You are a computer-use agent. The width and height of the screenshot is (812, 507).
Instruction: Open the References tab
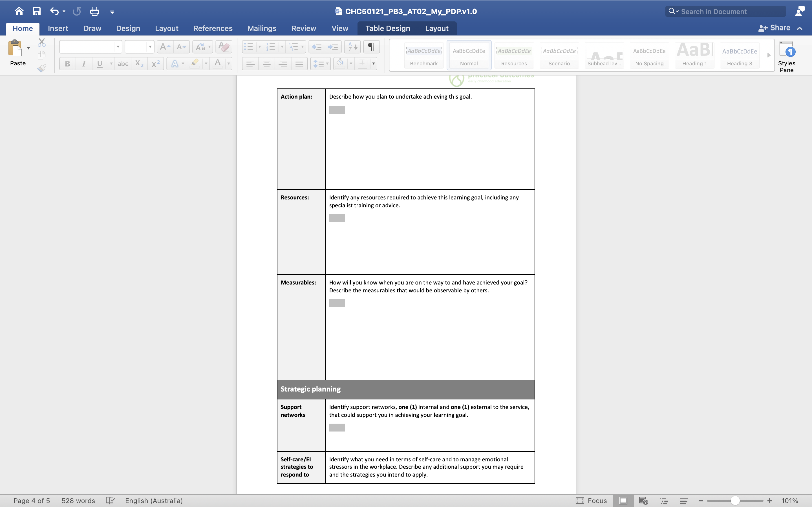(x=213, y=28)
